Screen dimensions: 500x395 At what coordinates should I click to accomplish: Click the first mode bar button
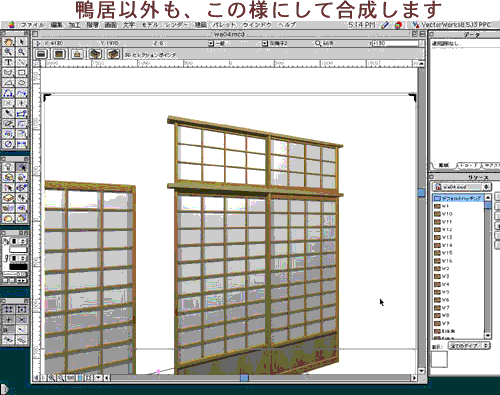pyautogui.click(x=41, y=54)
